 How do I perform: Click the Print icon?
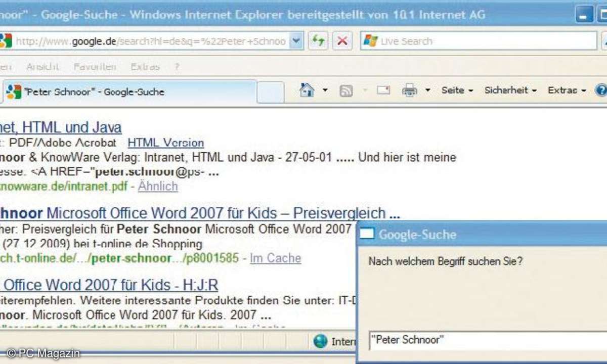[409, 90]
